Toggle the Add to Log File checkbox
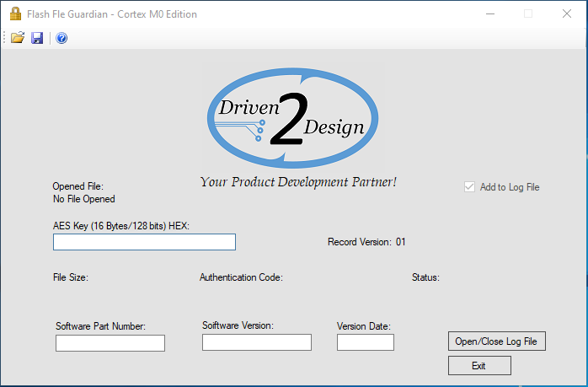Viewport: 588px width, 387px height. point(469,187)
